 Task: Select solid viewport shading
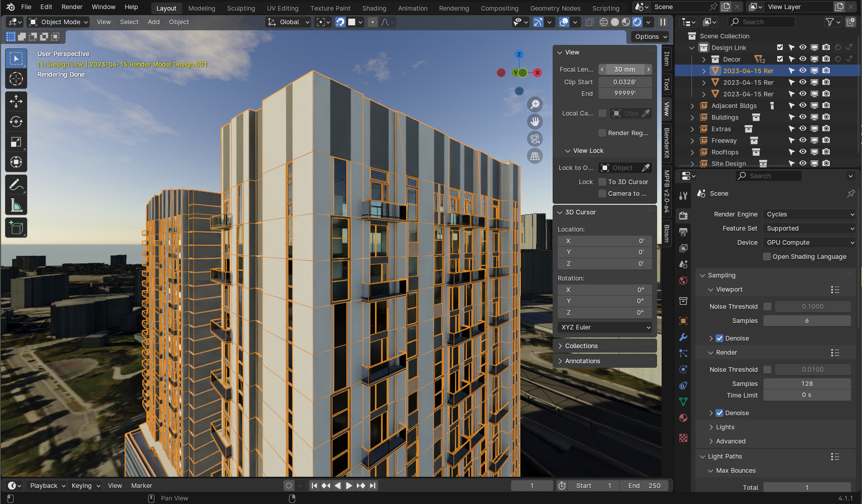(615, 22)
